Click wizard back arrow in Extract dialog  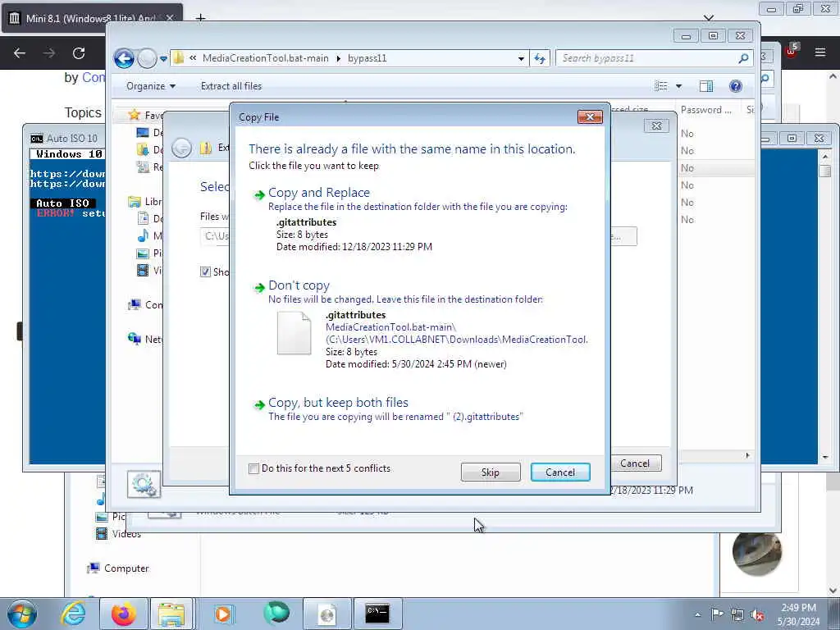tap(181, 148)
